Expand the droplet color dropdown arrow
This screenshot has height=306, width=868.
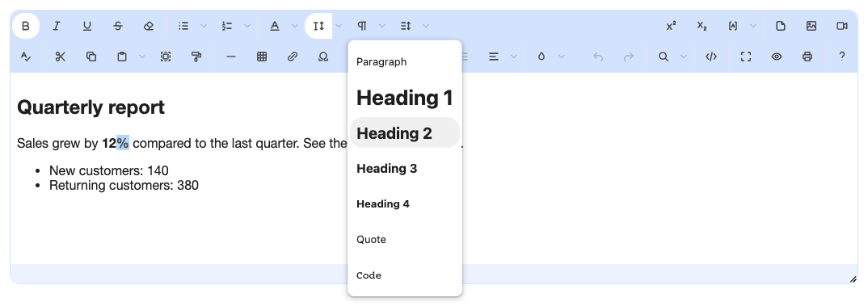tap(562, 57)
